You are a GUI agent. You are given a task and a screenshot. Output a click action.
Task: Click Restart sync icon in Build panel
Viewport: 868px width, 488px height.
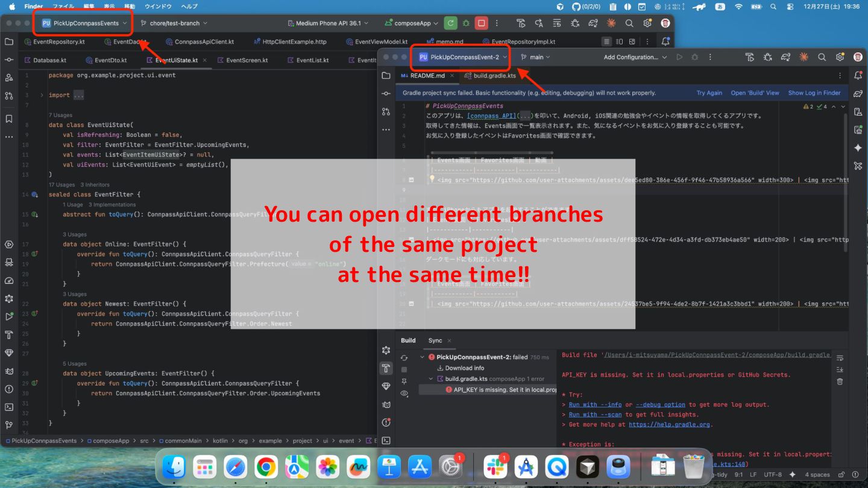(404, 358)
